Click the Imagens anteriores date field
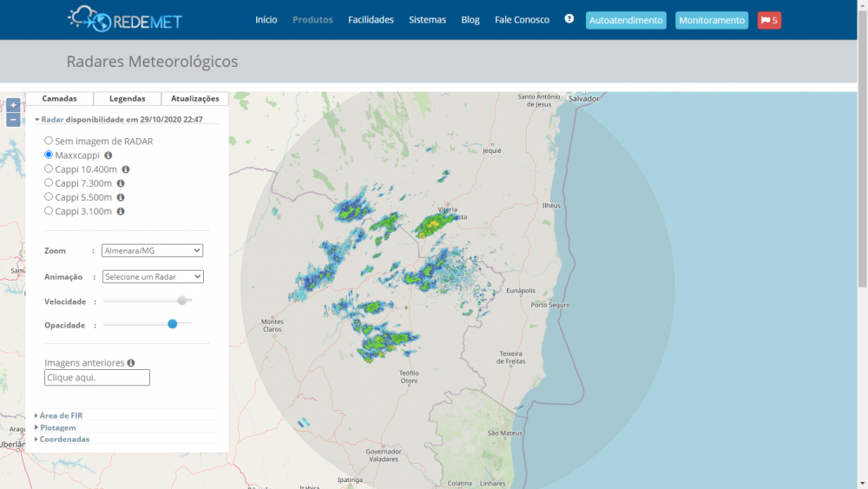868x489 pixels. tap(97, 378)
